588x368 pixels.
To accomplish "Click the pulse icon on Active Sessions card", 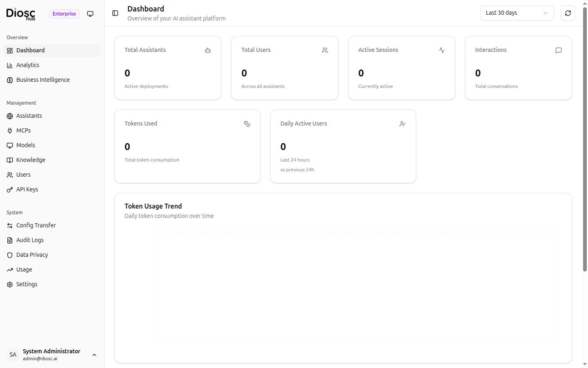I will tap(442, 50).
